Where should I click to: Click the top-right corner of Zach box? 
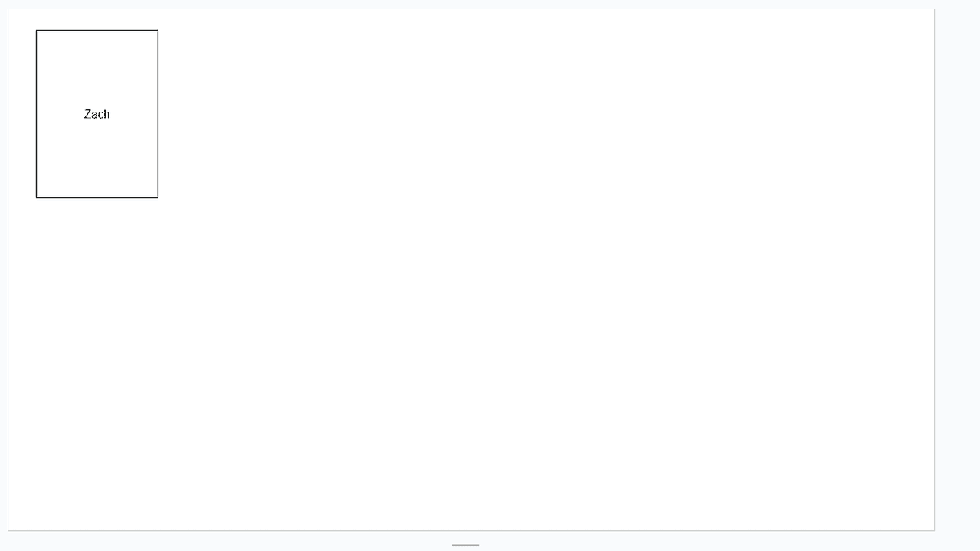coord(158,31)
